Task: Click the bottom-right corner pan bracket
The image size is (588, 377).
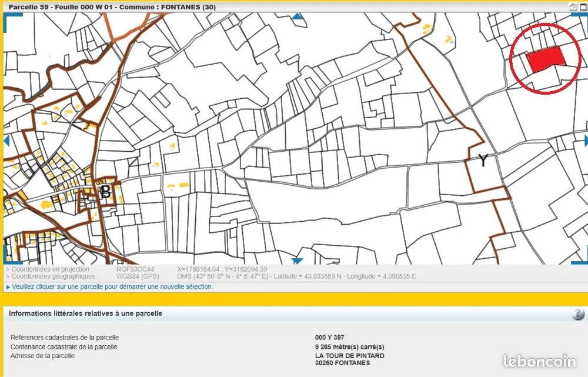Action: pos(580,262)
